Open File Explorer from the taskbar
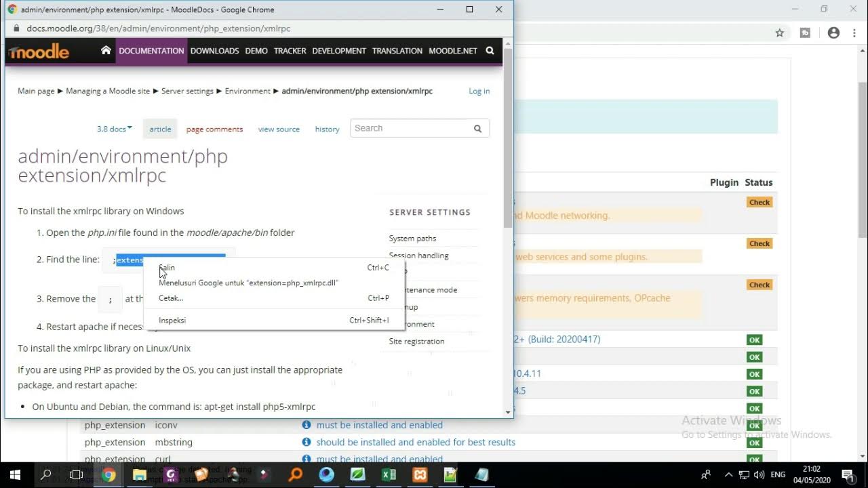Viewport: 868px width, 488px height. point(140,474)
